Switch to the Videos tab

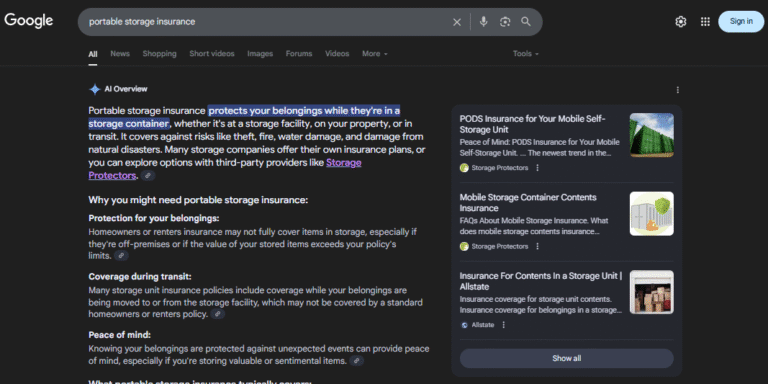337,54
